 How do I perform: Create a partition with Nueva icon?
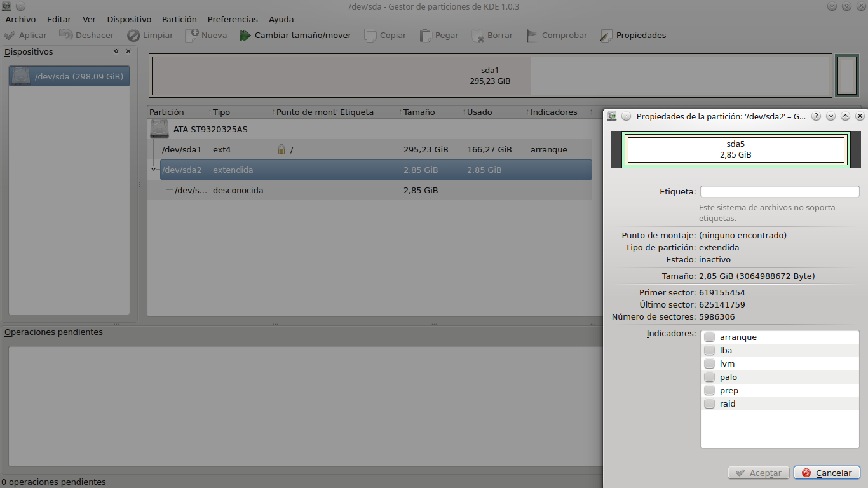tap(192, 36)
